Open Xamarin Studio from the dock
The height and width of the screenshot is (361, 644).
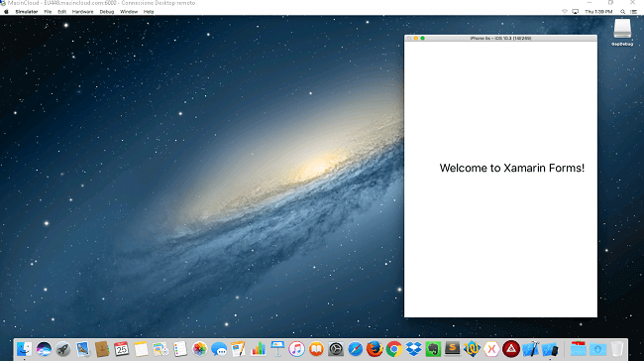[x=491, y=349]
